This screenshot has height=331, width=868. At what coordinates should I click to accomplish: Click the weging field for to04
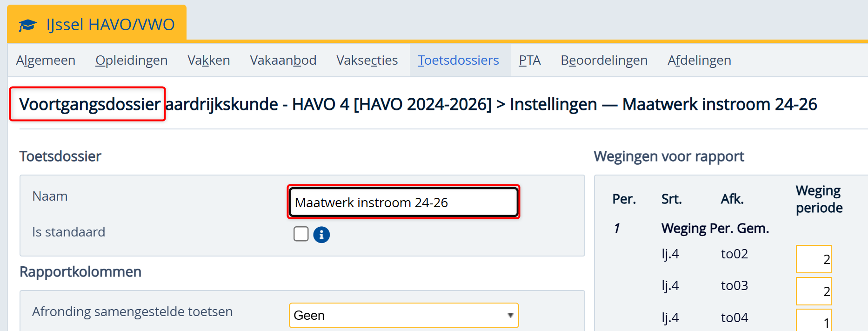814,321
